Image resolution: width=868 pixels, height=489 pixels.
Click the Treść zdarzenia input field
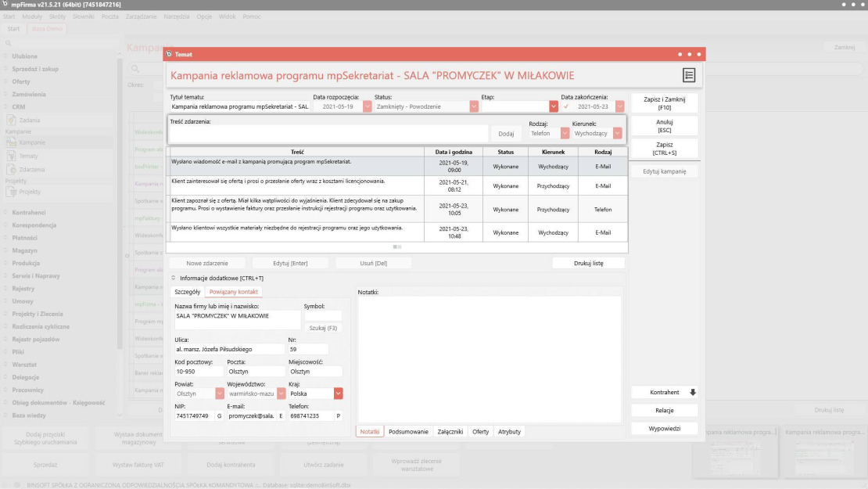328,134
